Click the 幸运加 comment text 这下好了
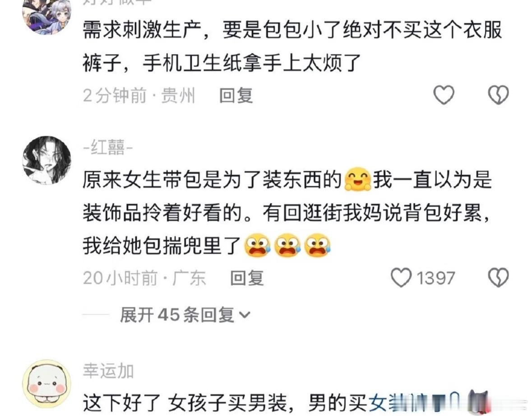Viewport: 532px width, 416px height. point(121,403)
